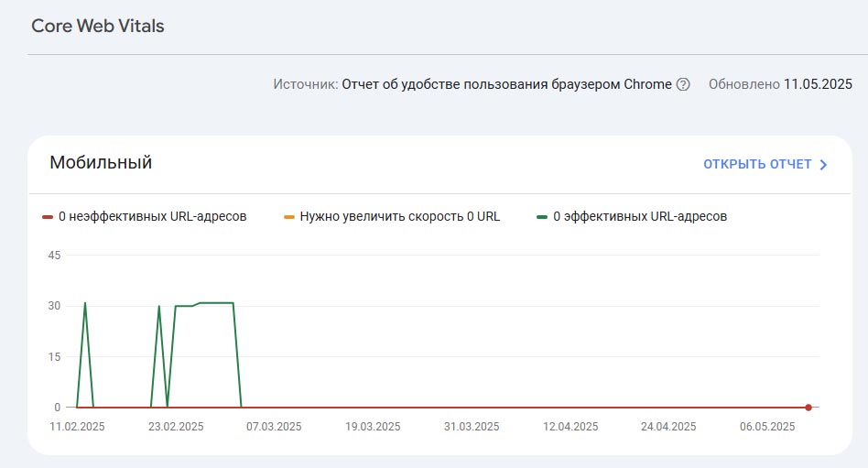The width and height of the screenshot is (868, 468).
Task: Click the source text Отчет об удобстве пользования браузером Chrome
Action: pyautogui.click(x=506, y=84)
